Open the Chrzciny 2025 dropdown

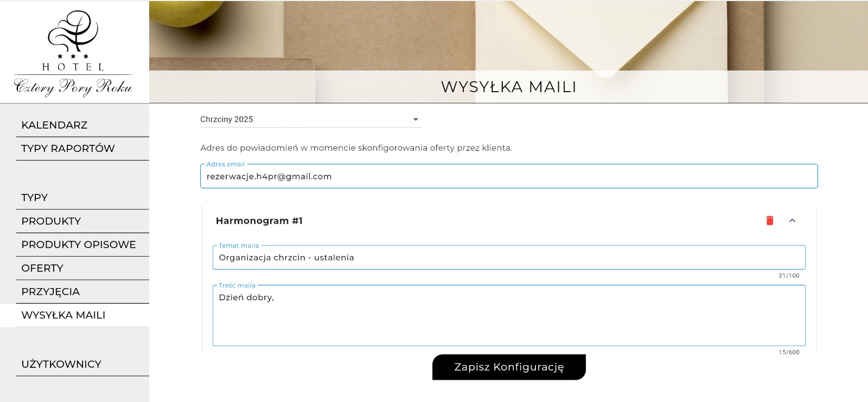(311, 119)
